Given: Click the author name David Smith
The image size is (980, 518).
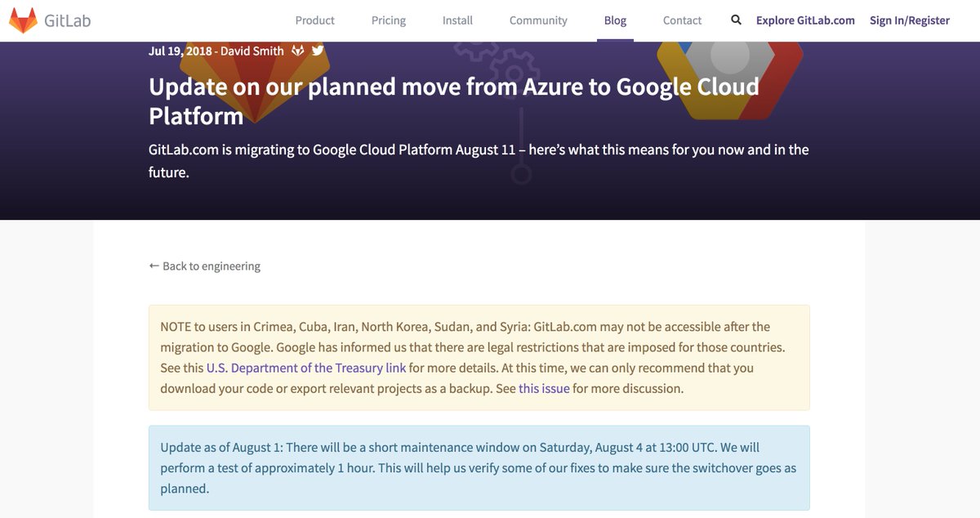Looking at the screenshot, I should coord(252,51).
